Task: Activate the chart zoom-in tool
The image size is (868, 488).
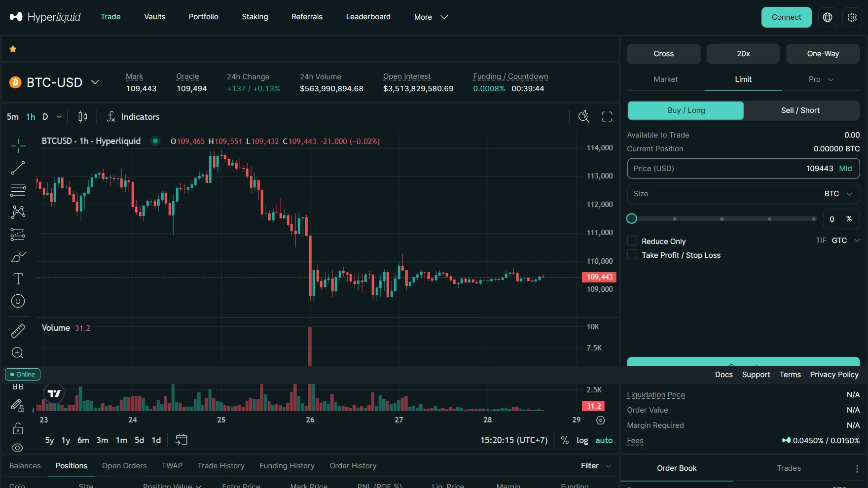Action: 18,353
